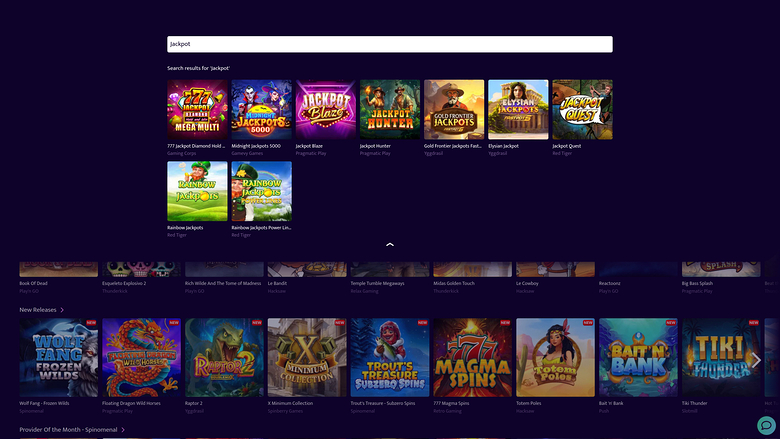
Task: Expand New Releases via arrow chevron
Action: tap(62, 310)
